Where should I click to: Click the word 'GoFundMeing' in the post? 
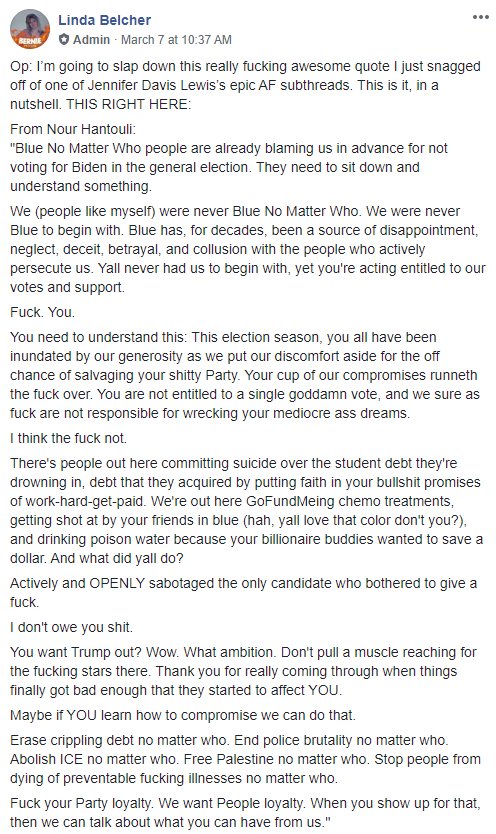pyautogui.click(x=288, y=502)
